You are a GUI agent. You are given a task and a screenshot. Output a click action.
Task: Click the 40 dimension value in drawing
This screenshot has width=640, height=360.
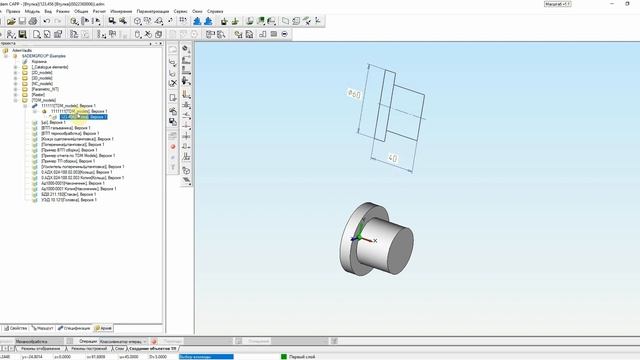(x=393, y=158)
